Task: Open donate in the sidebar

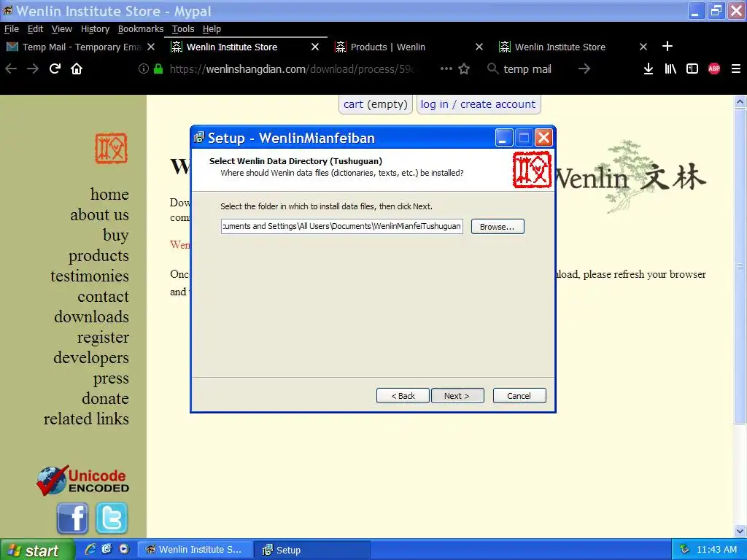Action: point(105,399)
